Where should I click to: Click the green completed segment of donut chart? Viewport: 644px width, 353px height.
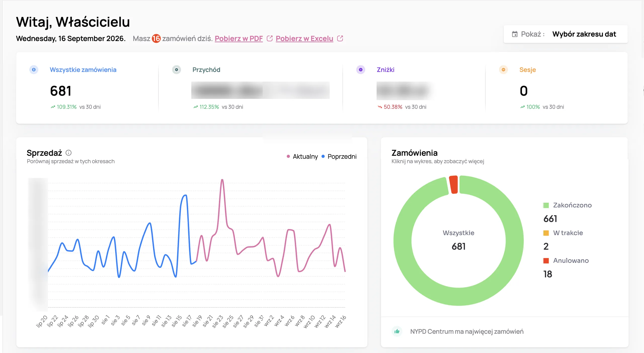[x=459, y=296]
